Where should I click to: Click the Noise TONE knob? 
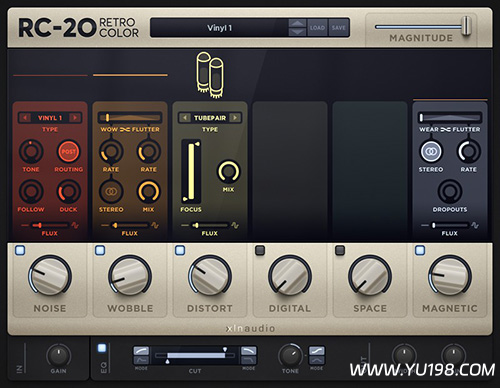pos(31,152)
